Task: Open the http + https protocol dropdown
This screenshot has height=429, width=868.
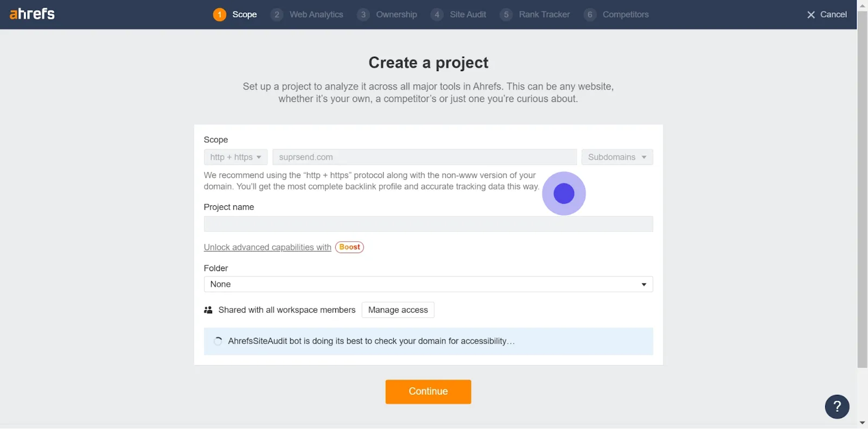Action: coord(235,157)
